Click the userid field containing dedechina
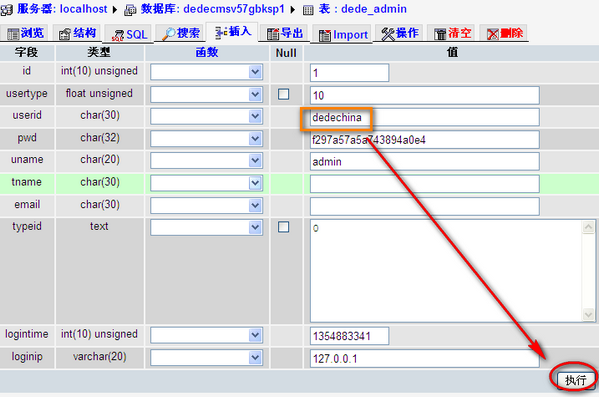599x397 pixels. click(x=425, y=117)
